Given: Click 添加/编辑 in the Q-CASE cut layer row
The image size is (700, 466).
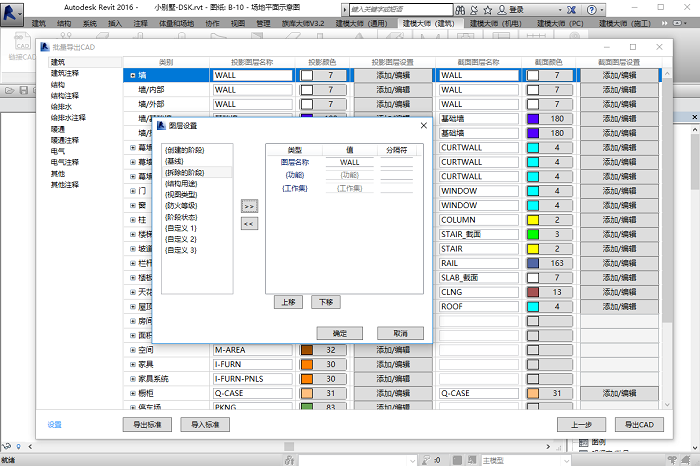Looking at the screenshot, I should [x=619, y=393].
